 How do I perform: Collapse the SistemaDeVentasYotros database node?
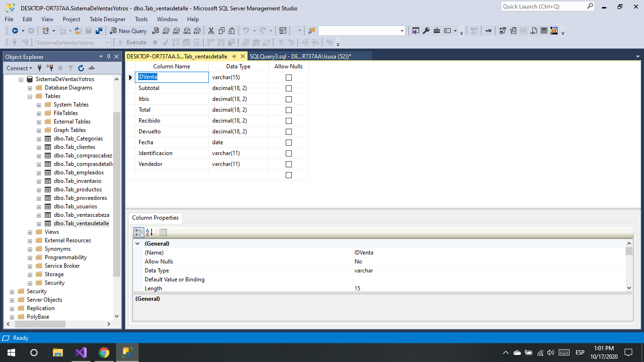click(21, 79)
